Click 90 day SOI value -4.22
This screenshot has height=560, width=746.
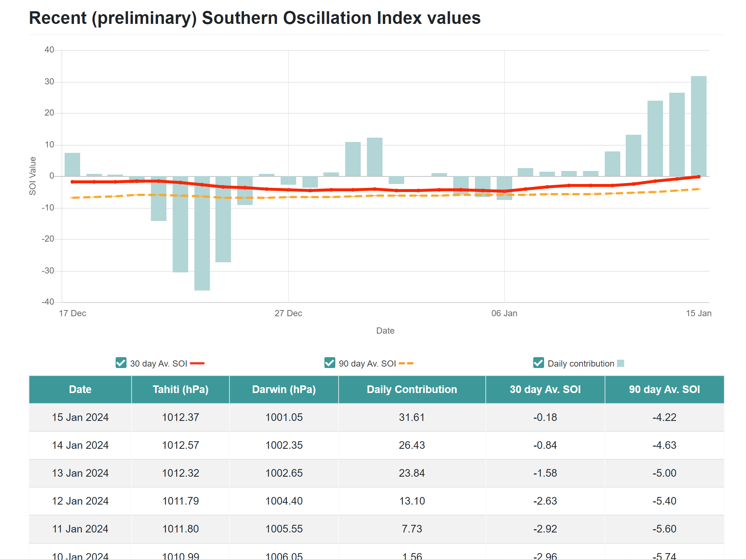coord(664,417)
